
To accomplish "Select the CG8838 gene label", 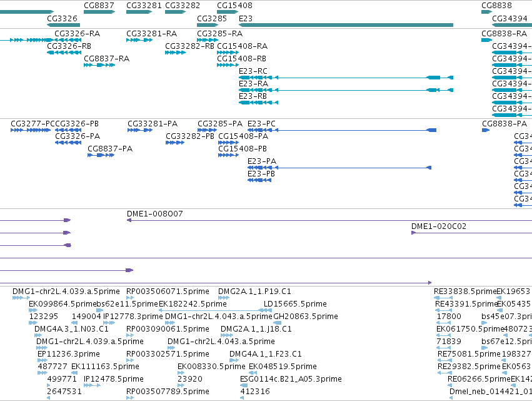I will (x=496, y=6).
